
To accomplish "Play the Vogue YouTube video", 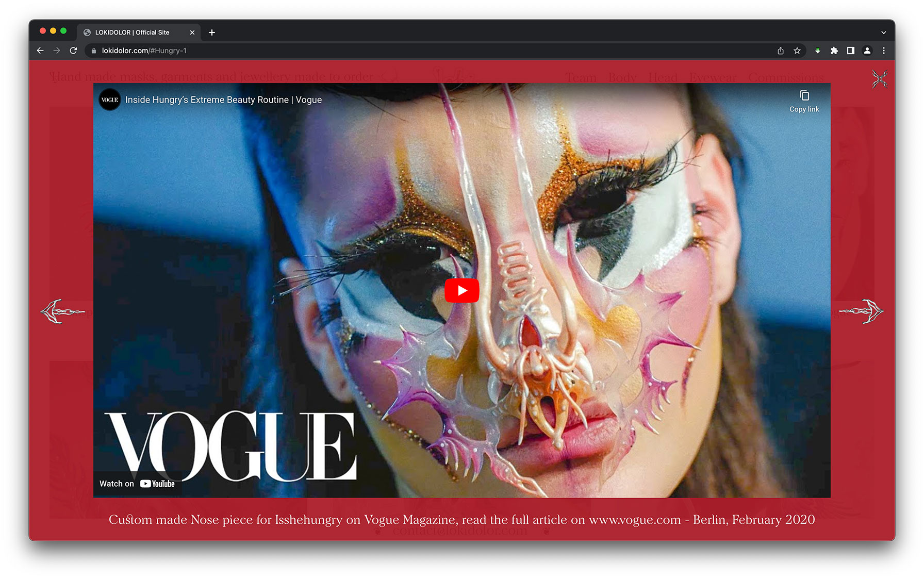I will coord(462,291).
